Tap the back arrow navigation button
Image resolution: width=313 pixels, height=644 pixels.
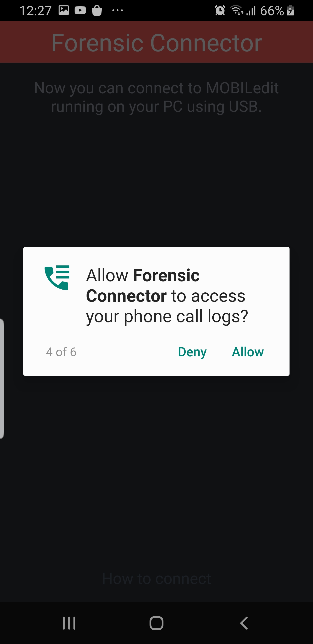[244, 623]
